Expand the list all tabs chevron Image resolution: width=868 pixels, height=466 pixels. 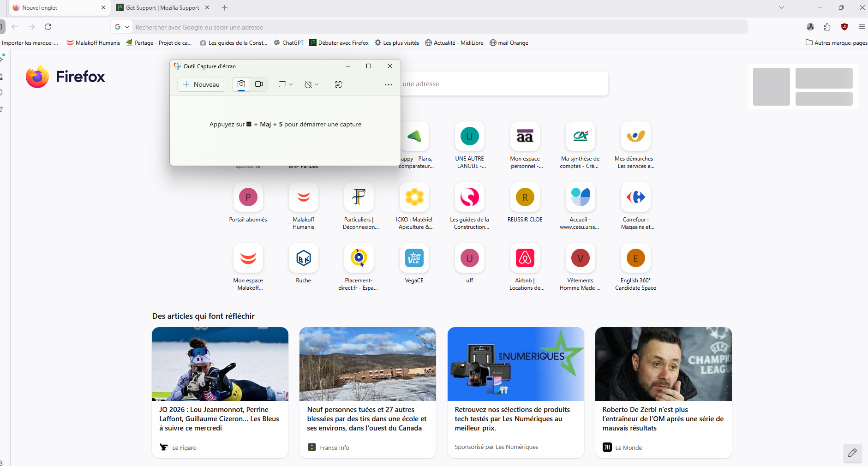[x=781, y=7]
